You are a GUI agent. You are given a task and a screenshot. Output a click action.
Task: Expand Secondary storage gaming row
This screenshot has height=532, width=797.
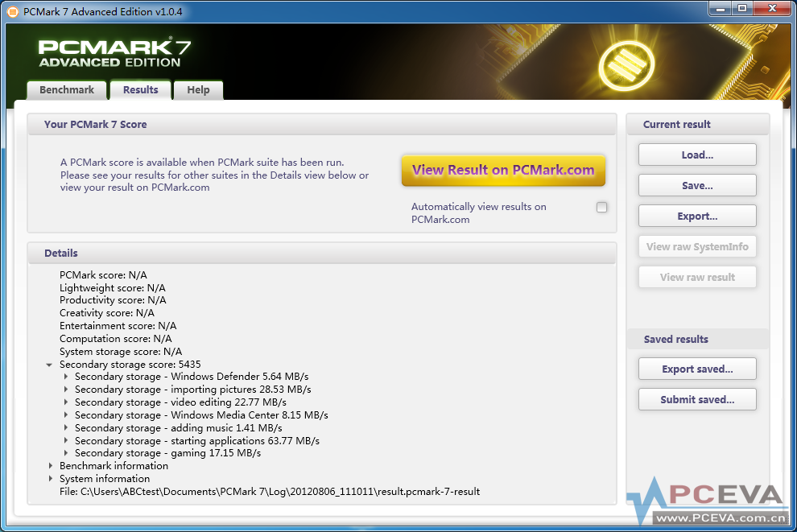pos(66,453)
